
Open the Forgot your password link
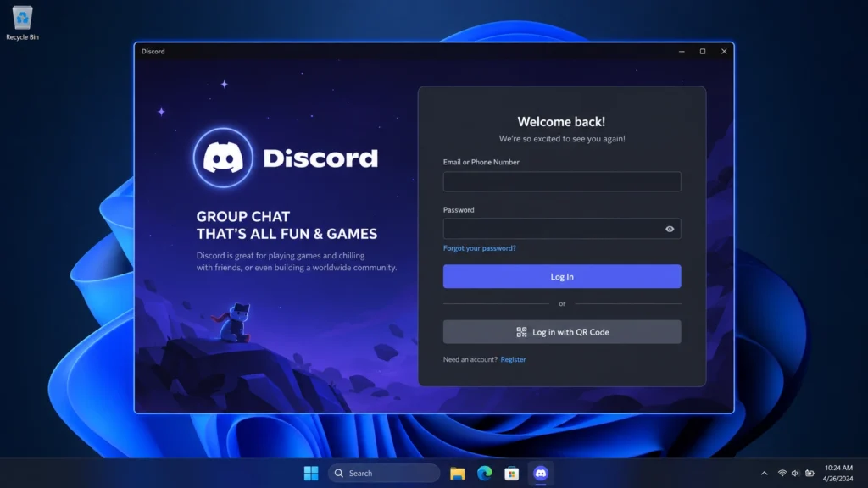click(x=480, y=248)
